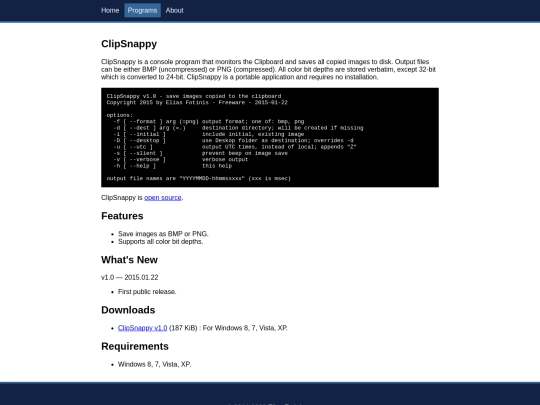Click the intro paragraph about monitoring the Clipboard

[269, 69]
